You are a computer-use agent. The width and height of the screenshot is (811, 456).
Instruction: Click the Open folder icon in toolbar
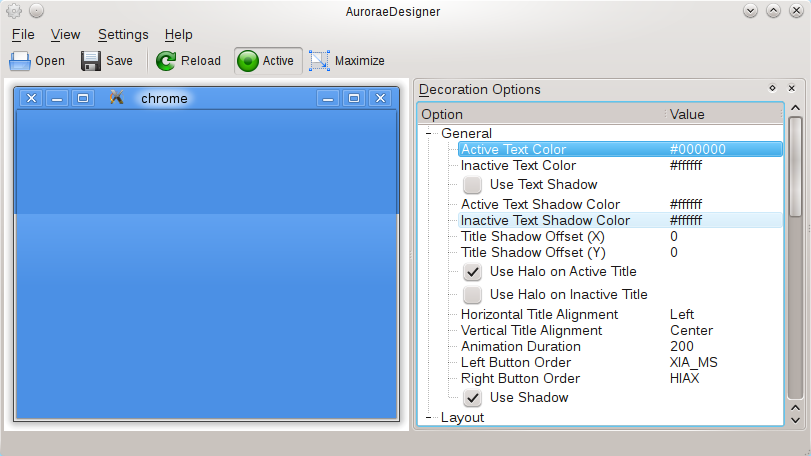20,61
